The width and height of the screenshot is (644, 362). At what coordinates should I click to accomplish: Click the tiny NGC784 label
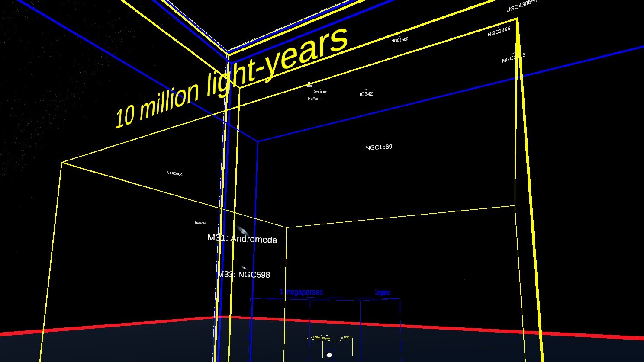coord(200,223)
